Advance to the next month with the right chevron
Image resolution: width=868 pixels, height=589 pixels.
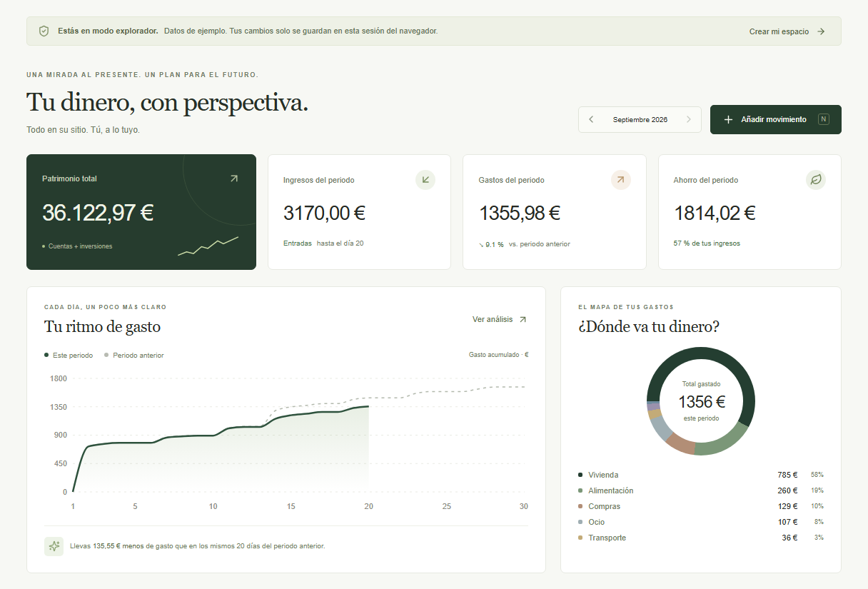click(689, 119)
